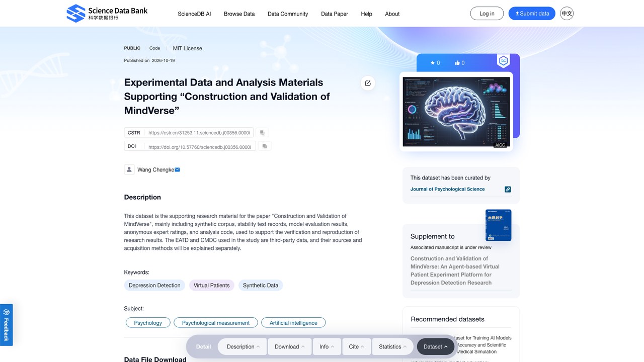
Task: Select the Virtual Patients keyword tag
Action: pos(212,286)
